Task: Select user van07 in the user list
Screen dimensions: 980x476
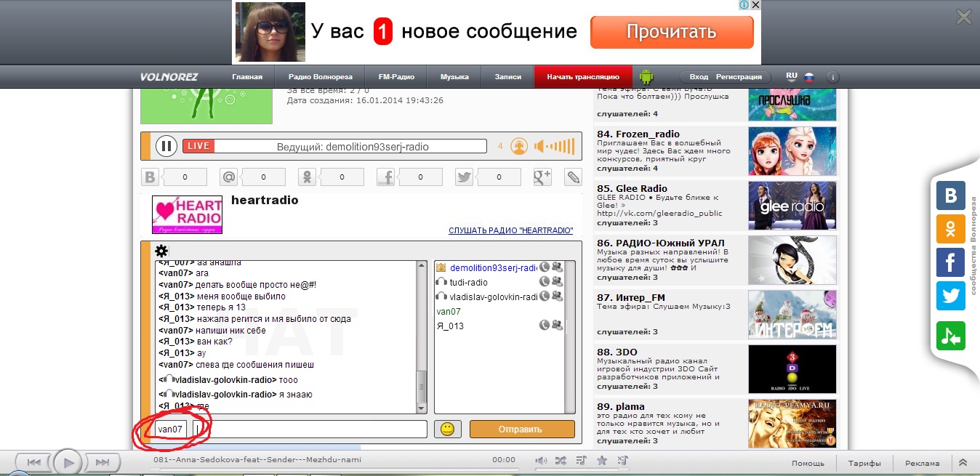Action: (x=449, y=311)
